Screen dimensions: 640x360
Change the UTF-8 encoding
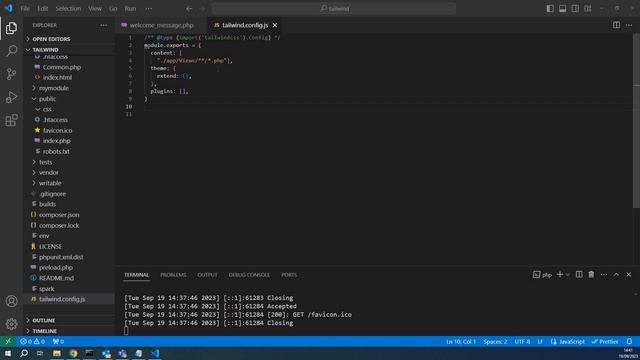coord(522,342)
